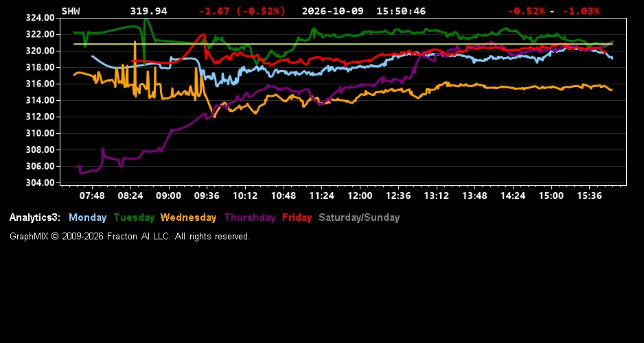Image resolution: width=644 pixels, height=343 pixels.
Task: Click the 13:12 time axis label
Action: point(436,196)
